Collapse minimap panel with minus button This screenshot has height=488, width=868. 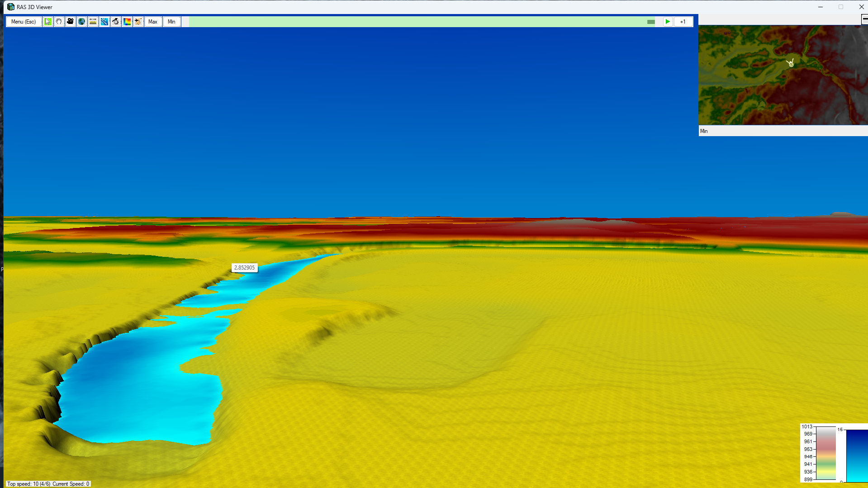pyautogui.click(x=865, y=19)
